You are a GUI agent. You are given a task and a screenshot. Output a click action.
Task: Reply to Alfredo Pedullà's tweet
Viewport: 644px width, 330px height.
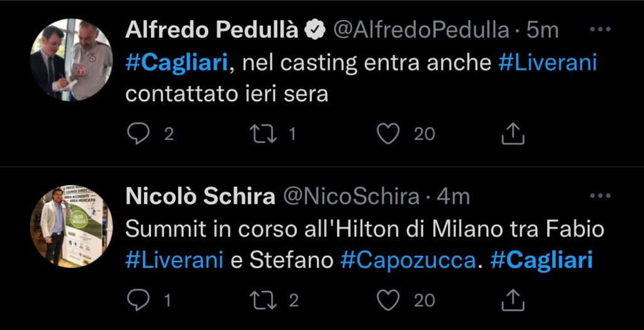[137, 133]
